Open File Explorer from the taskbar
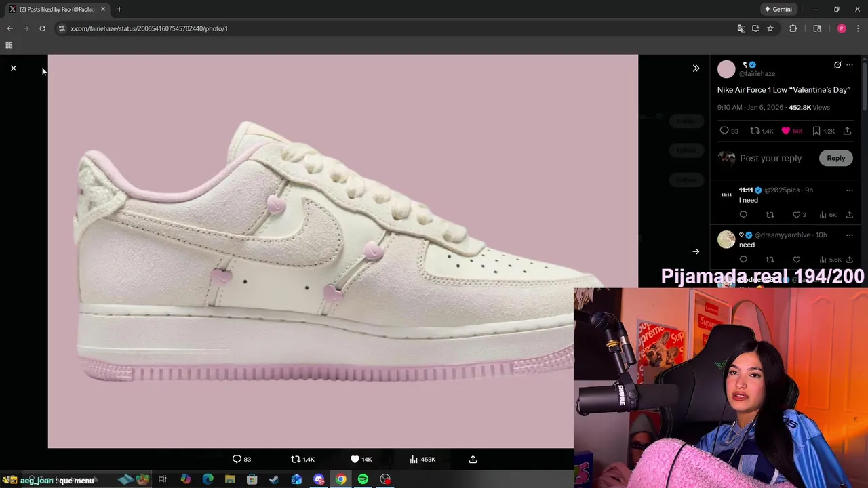The height and width of the screenshot is (488, 868). [x=230, y=480]
